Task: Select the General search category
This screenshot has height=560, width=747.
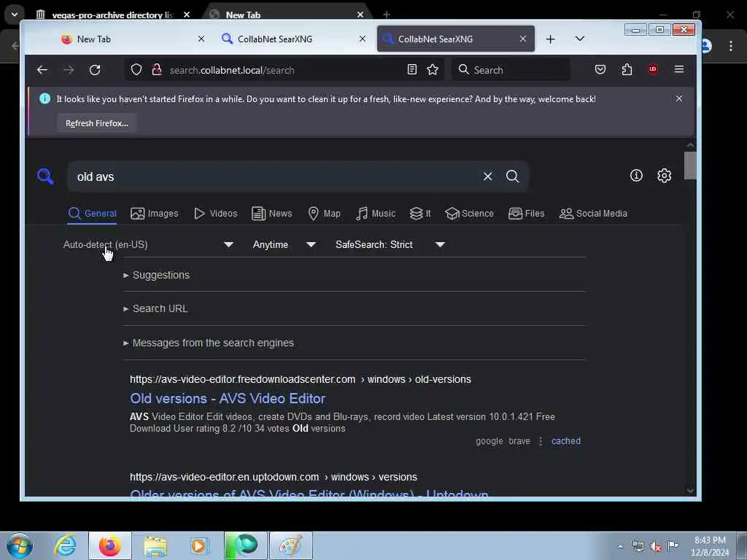Action: pyautogui.click(x=92, y=214)
